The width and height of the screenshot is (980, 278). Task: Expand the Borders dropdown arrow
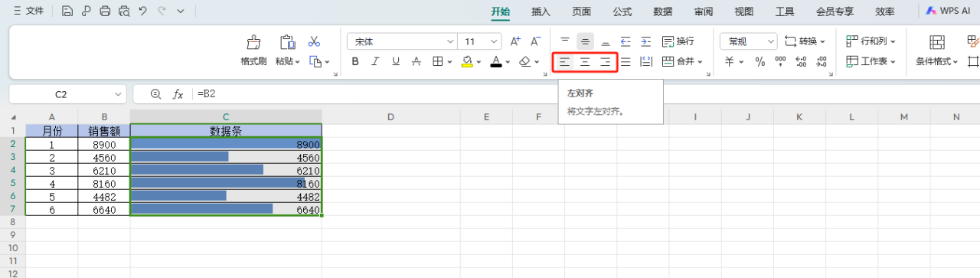pos(449,61)
